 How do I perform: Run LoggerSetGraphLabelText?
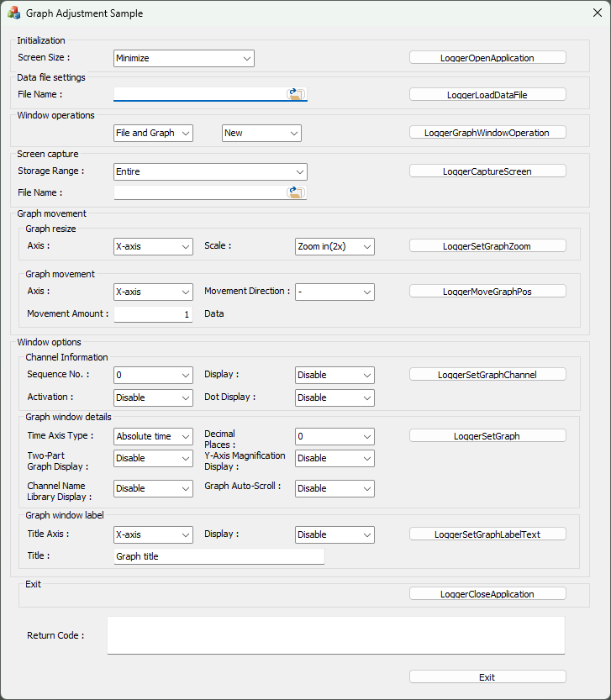pyautogui.click(x=487, y=534)
